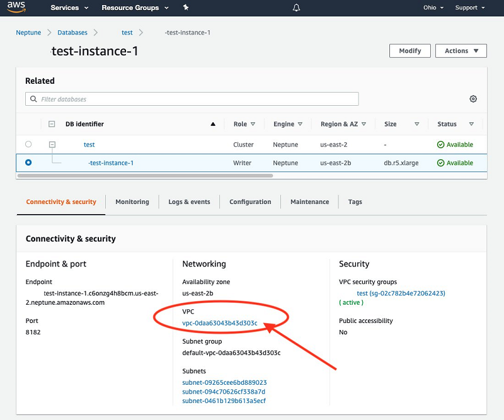This screenshot has height=420, width=504.
Task: Open the AWS home logo
Action: 16,7
